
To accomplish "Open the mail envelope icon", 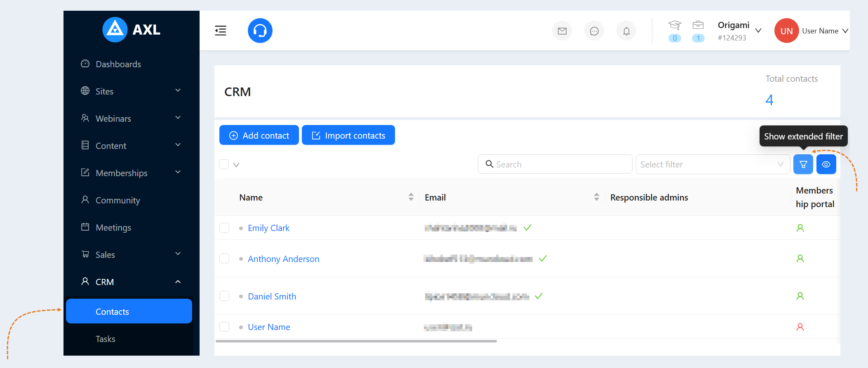I will click(562, 31).
